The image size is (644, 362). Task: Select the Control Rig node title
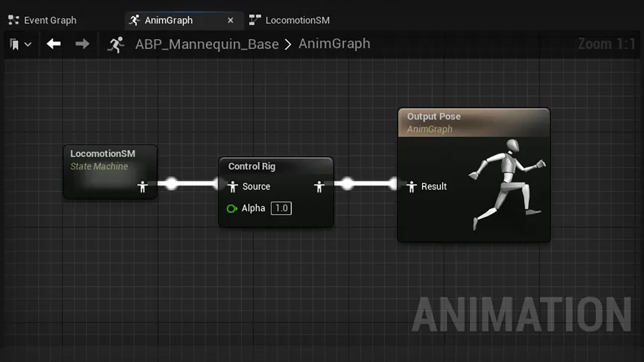pyautogui.click(x=252, y=166)
